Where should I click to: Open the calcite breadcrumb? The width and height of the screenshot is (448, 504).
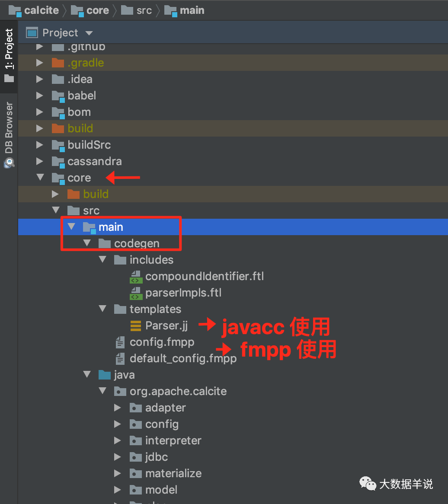click(34, 10)
